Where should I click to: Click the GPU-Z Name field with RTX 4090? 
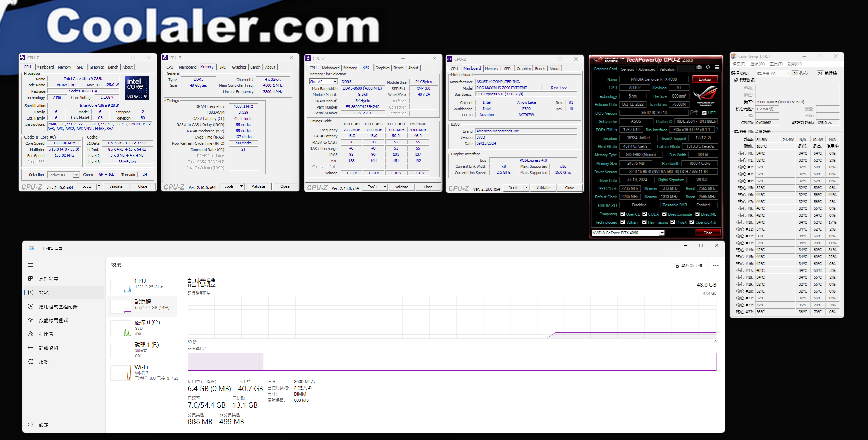click(654, 79)
